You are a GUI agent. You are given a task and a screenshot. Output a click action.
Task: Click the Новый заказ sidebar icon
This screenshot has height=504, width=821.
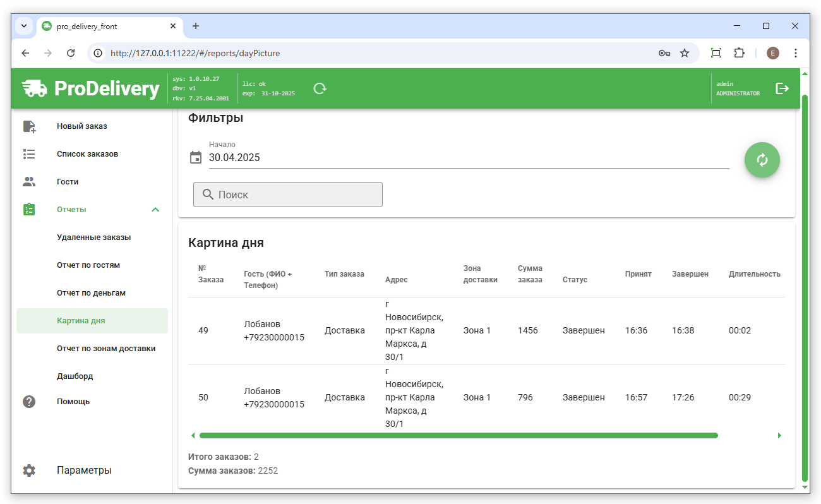pyautogui.click(x=29, y=126)
